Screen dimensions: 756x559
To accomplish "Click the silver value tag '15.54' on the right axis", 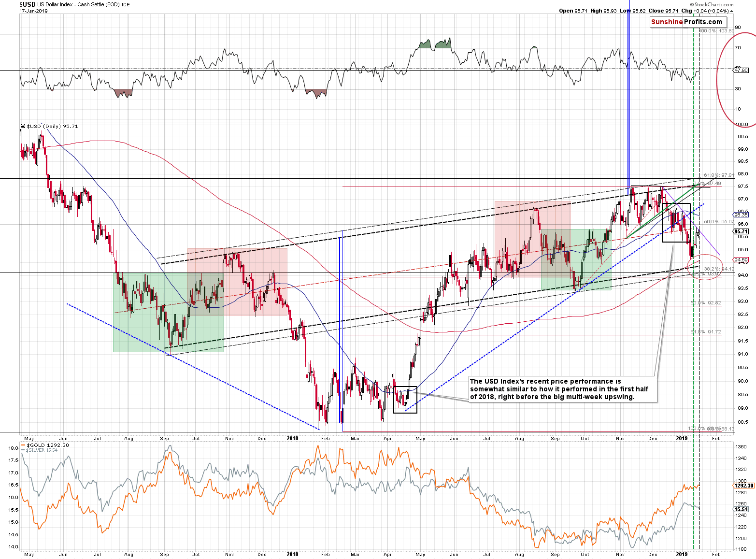I will point(741,509).
